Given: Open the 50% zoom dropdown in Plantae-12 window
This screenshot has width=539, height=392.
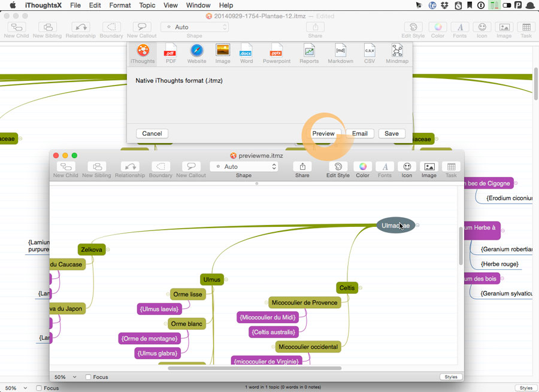Looking at the screenshot, I should click(16, 388).
